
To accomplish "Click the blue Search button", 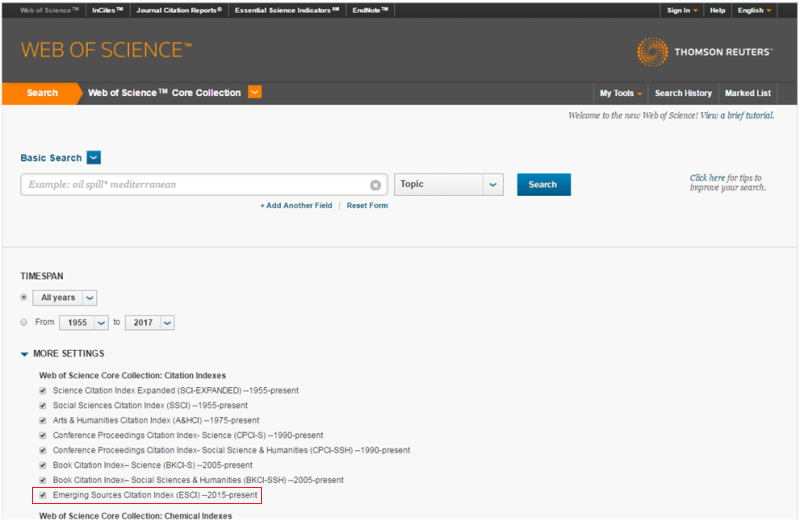I will 543,184.
